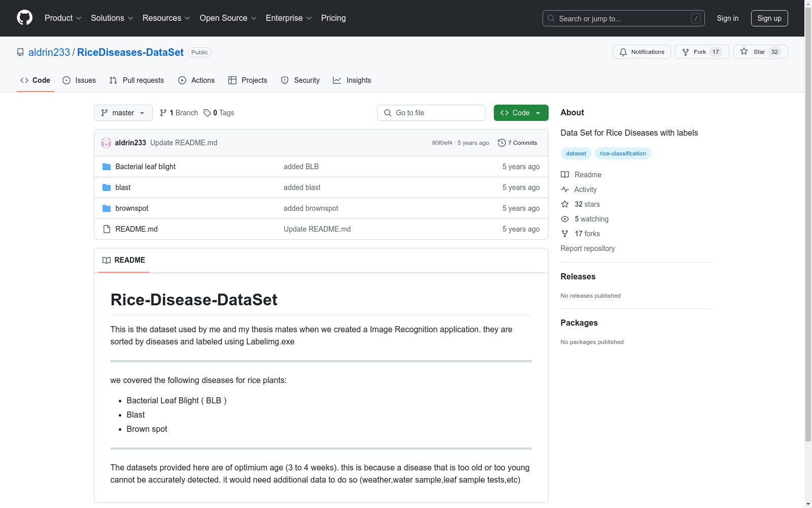812x508 pixels.
Task: Open aldrin233 owner profile link
Action: 49,52
